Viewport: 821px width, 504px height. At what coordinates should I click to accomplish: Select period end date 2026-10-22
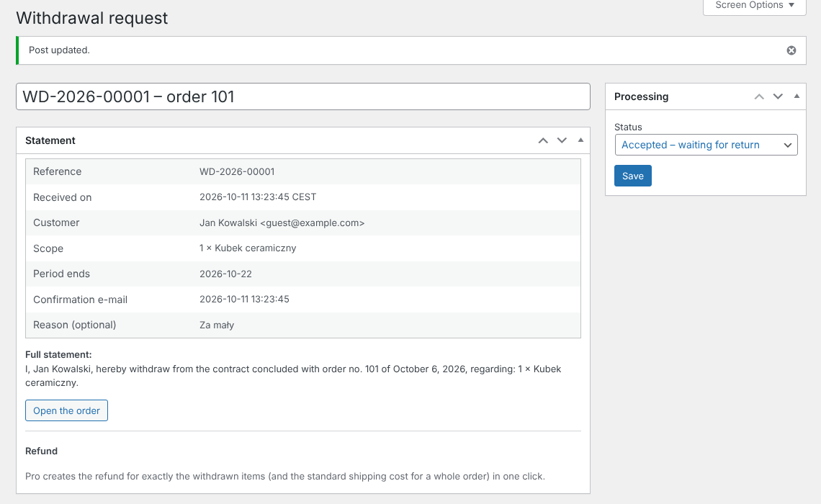[225, 274]
